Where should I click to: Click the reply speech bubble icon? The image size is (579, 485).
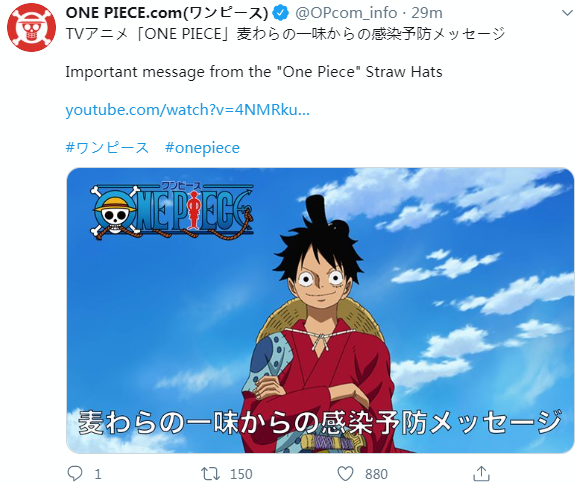pyautogui.click(x=75, y=473)
